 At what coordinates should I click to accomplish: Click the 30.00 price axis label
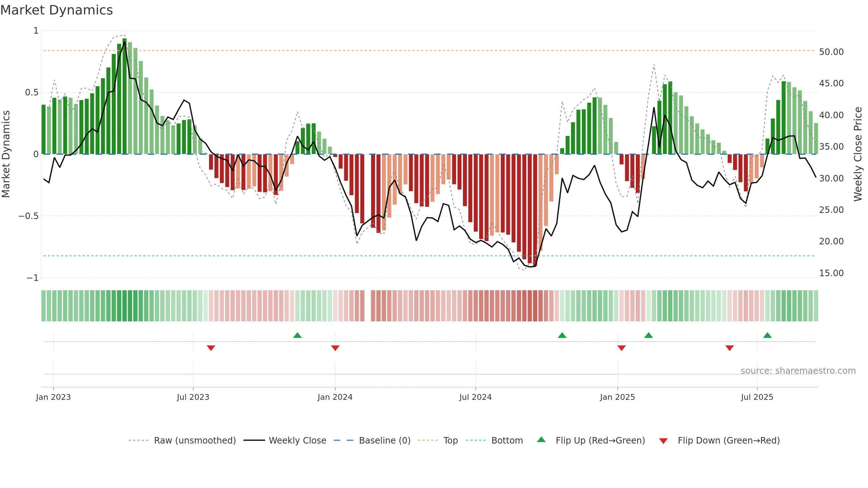(831, 179)
